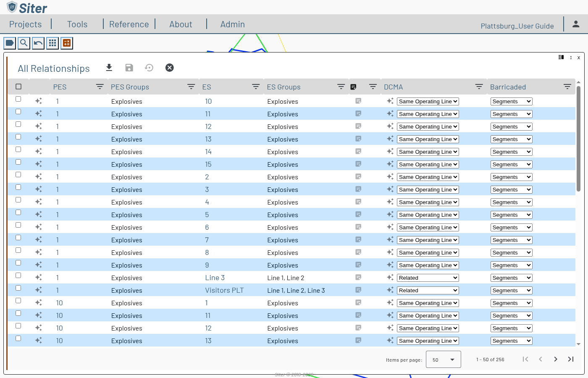Jump to the last page of results
Image resolution: width=588 pixels, height=378 pixels.
[571, 359]
